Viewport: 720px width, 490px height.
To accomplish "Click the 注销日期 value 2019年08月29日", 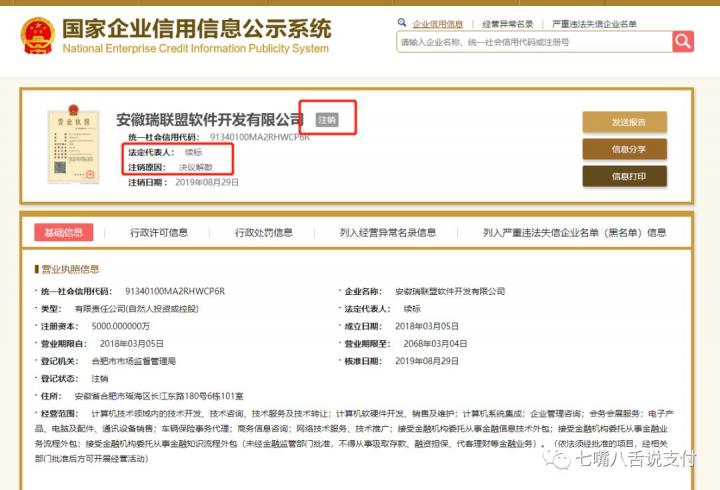I will [207, 182].
